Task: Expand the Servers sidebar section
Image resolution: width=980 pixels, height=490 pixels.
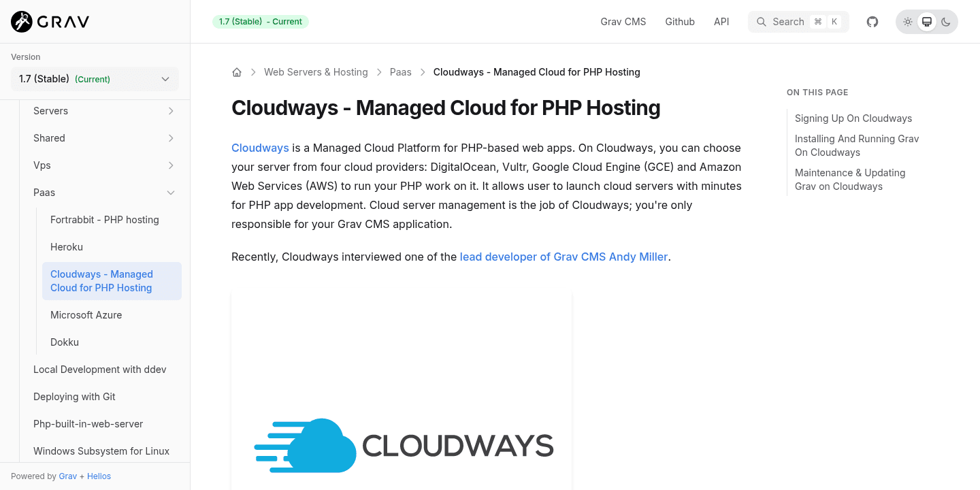Action: (x=171, y=111)
